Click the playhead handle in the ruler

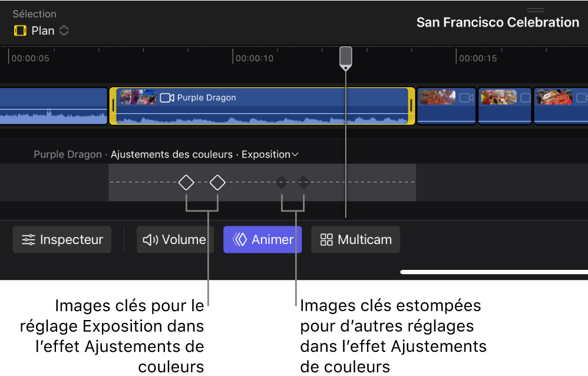click(x=346, y=58)
